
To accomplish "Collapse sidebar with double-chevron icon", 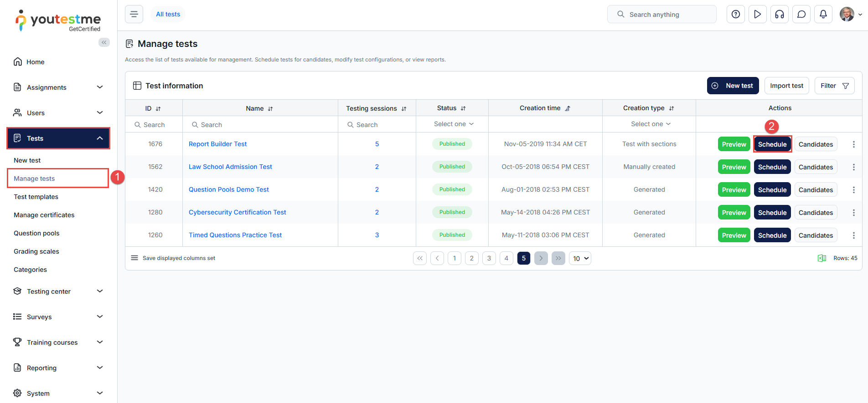I will point(104,42).
